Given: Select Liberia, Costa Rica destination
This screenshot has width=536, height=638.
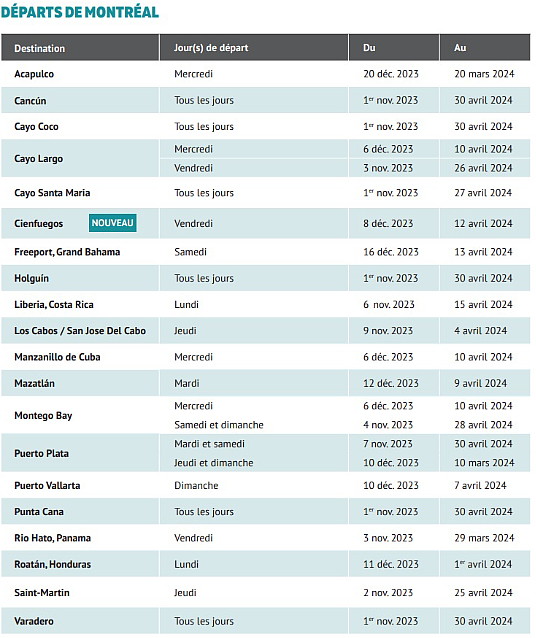Looking at the screenshot, I should (x=54, y=304).
